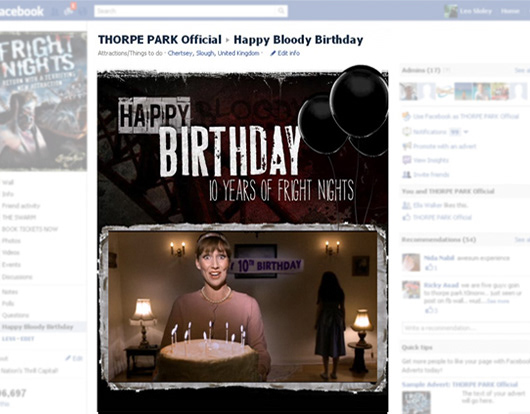Click See more on Ricky Asad's recommendation
The image size is (530, 414).
tap(498, 301)
